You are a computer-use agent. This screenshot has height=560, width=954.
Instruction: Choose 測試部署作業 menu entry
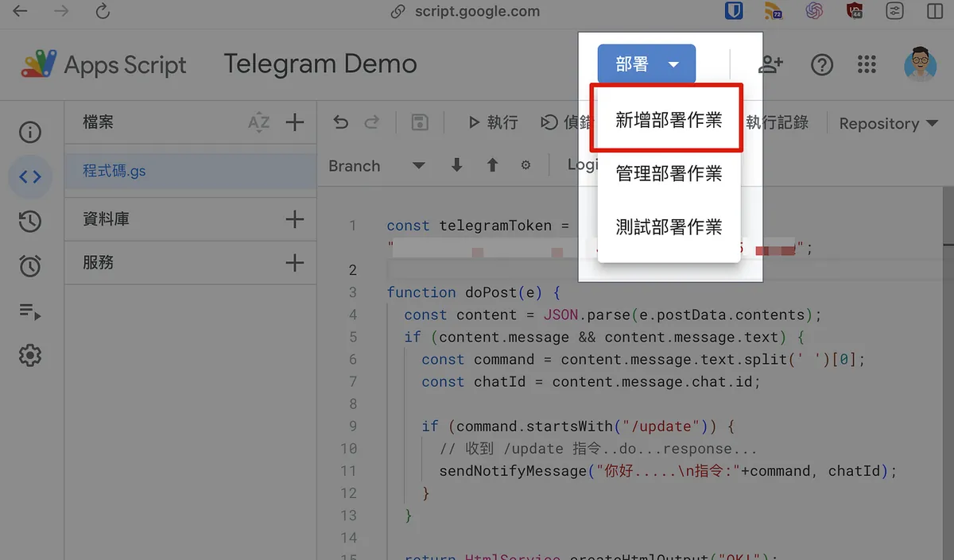coord(669,226)
